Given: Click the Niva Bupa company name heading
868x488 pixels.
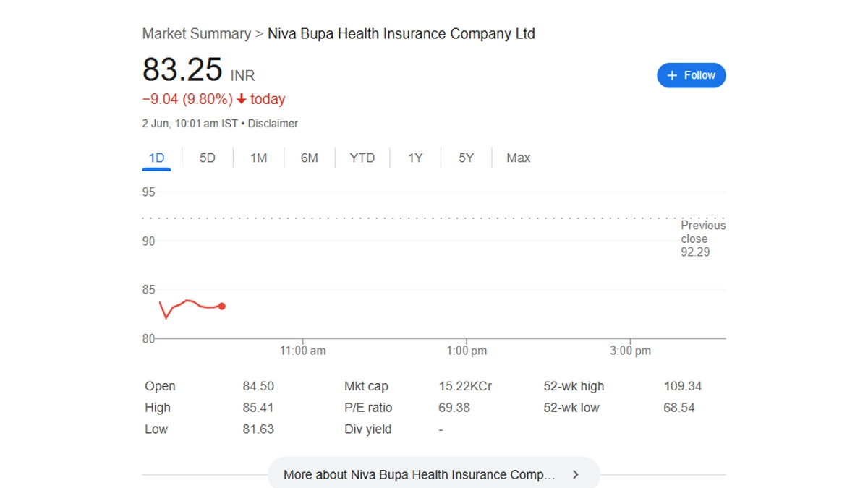Looking at the screenshot, I should pos(401,34).
